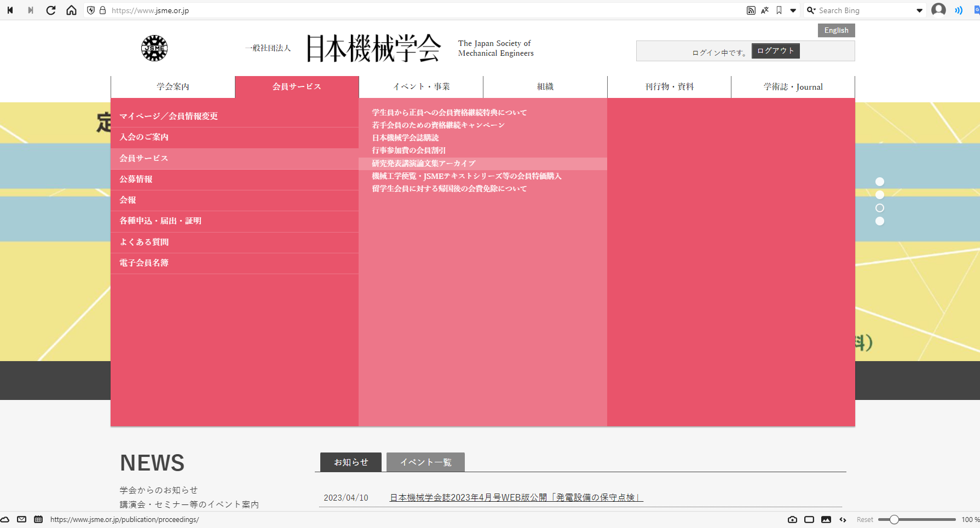Open the 刊行物・資料 menu tab
980x528 pixels.
[669, 87]
